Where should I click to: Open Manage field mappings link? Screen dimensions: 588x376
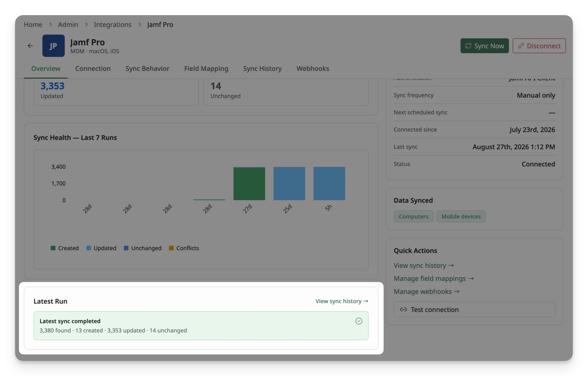[434, 278]
